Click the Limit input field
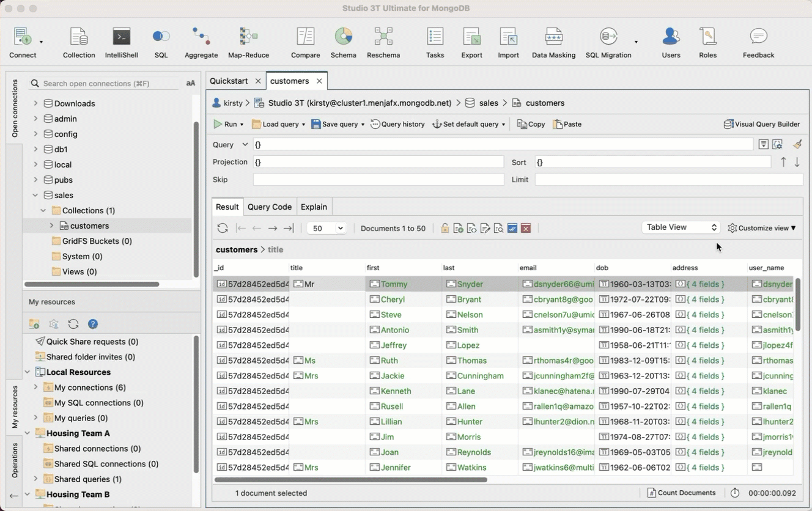Viewport: 812px width, 511px height. pyautogui.click(x=668, y=180)
